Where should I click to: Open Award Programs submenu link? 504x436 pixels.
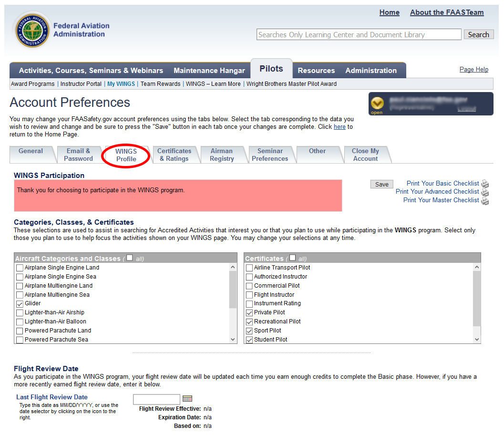33,84
